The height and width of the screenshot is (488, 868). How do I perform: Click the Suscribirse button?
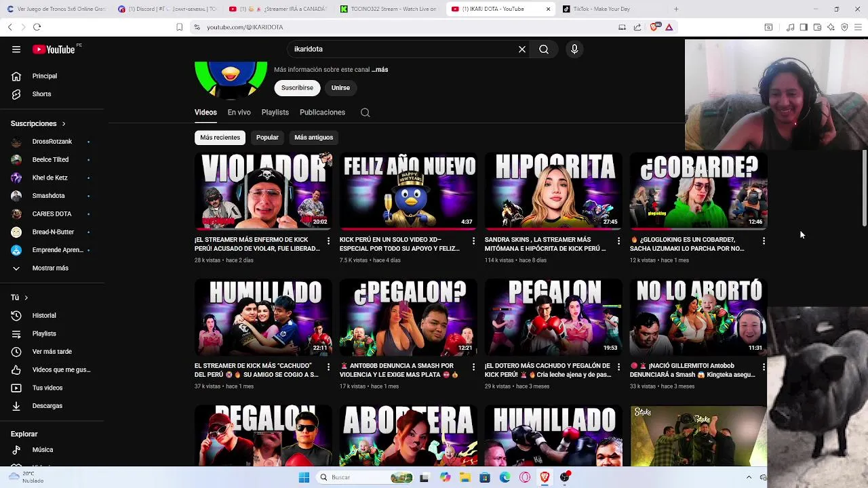tap(297, 88)
